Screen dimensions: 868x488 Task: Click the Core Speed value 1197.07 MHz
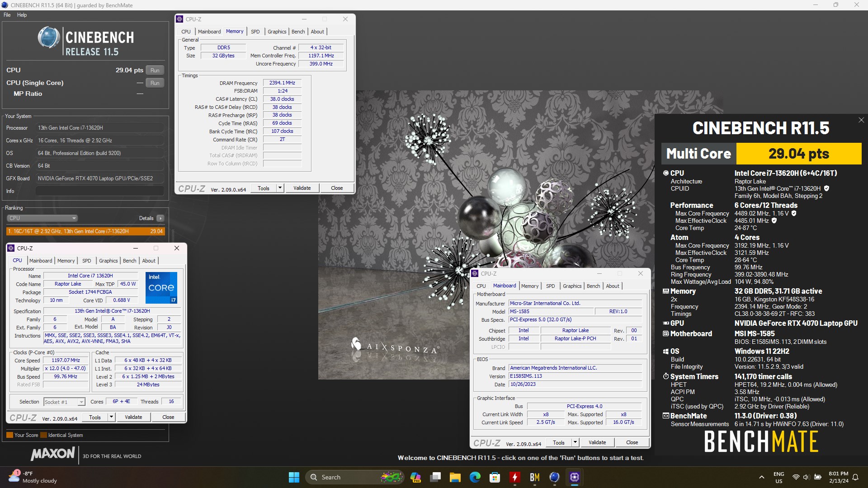coord(66,360)
